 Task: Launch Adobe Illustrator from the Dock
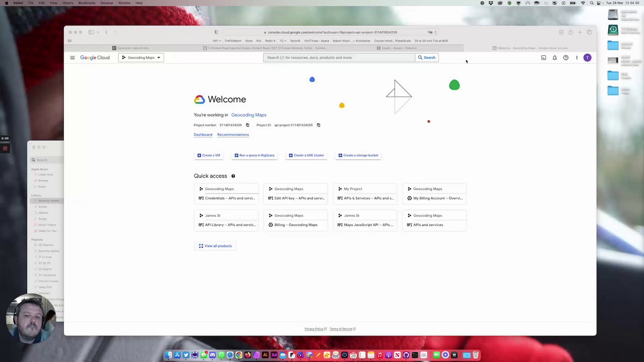[265, 355]
